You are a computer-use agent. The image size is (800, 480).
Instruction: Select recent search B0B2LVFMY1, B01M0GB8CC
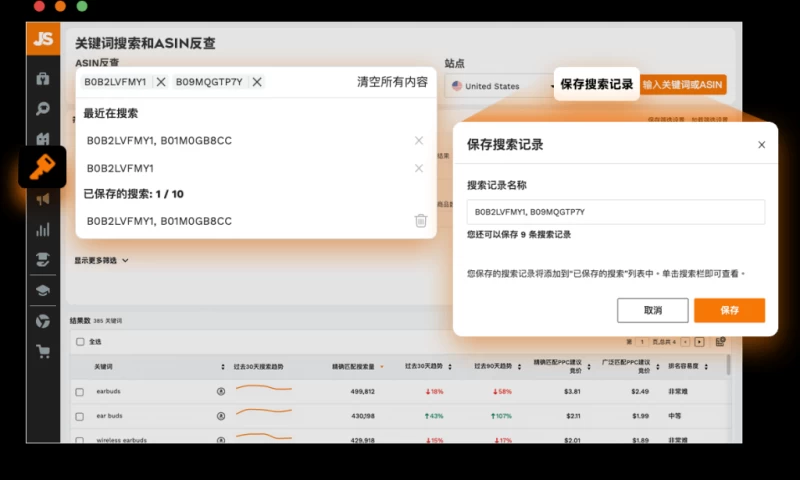coord(159,141)
